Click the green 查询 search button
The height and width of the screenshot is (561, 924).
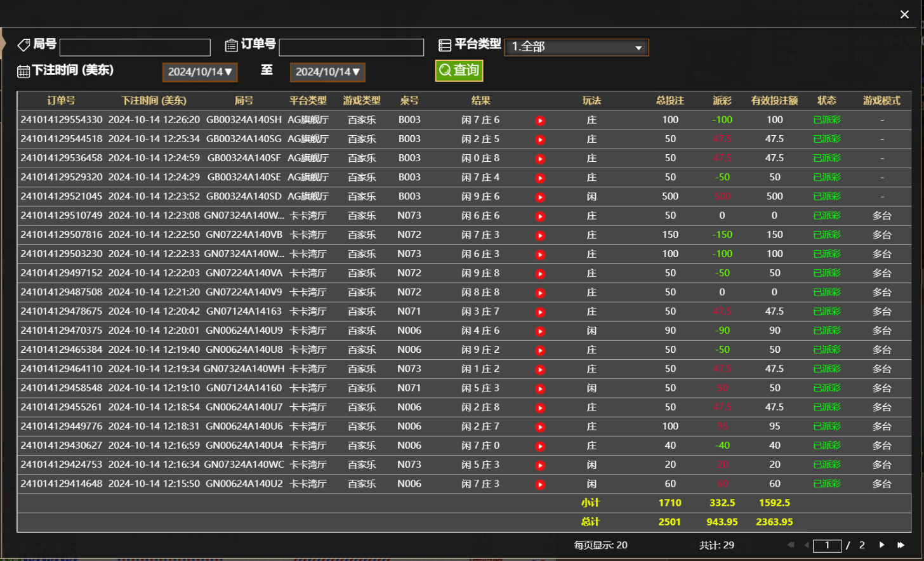click(x=459, y=70)
